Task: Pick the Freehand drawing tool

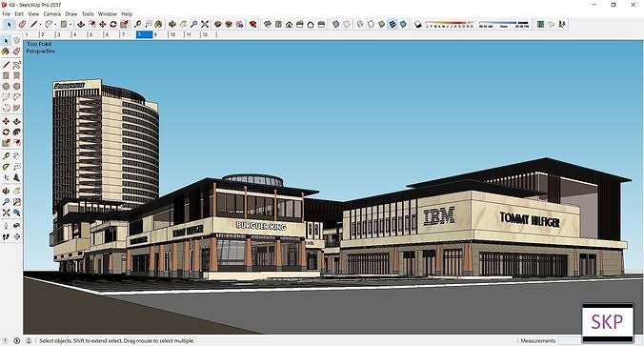Action: click(16, 65)
